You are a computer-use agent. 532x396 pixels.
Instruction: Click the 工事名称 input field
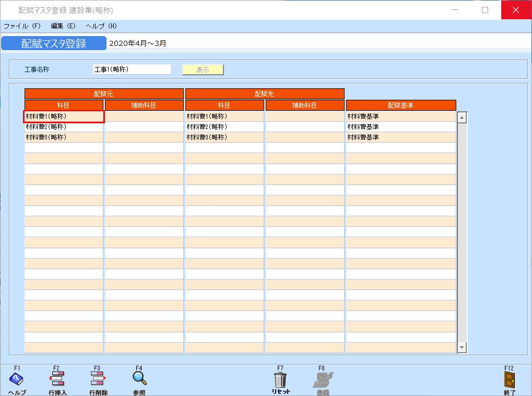tap(132, 69)
